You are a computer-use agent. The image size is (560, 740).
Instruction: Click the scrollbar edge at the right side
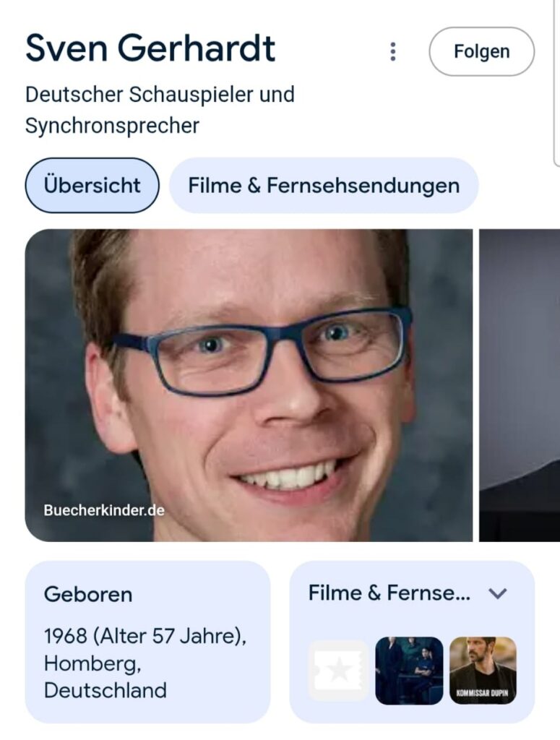point(556,82)
